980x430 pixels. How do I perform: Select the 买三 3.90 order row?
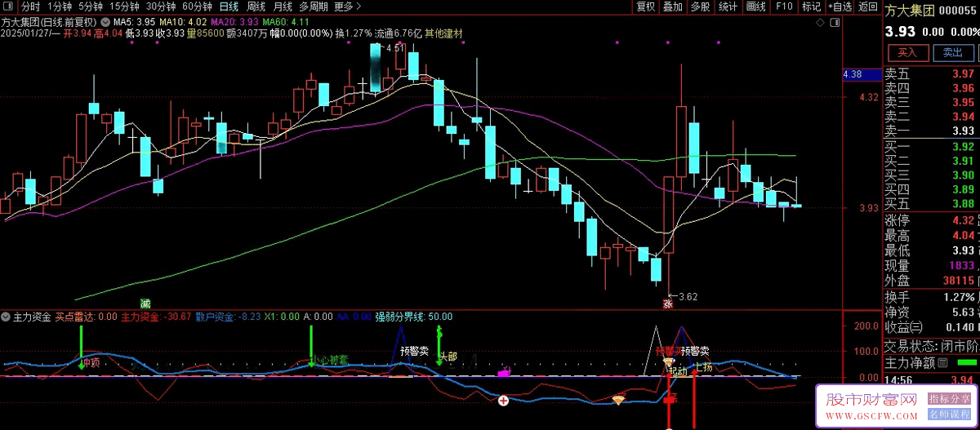[x=931, y=175]
